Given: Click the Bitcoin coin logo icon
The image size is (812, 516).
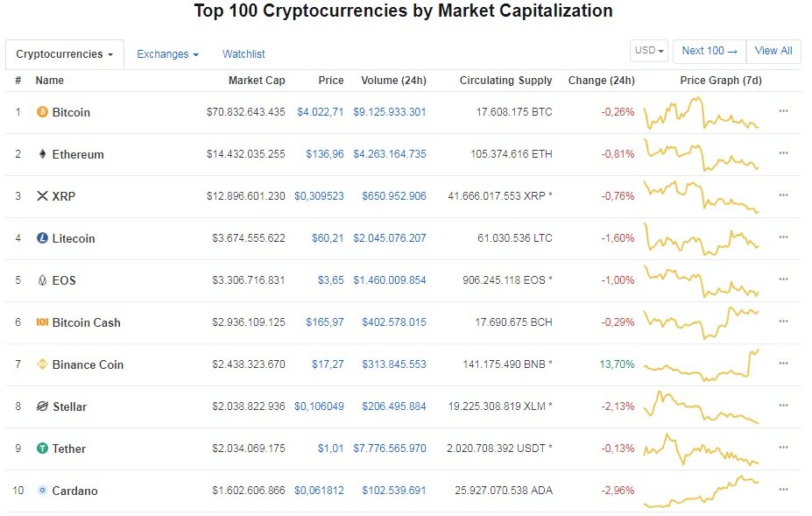Looking at the screenshot, I should pos(42,112).
